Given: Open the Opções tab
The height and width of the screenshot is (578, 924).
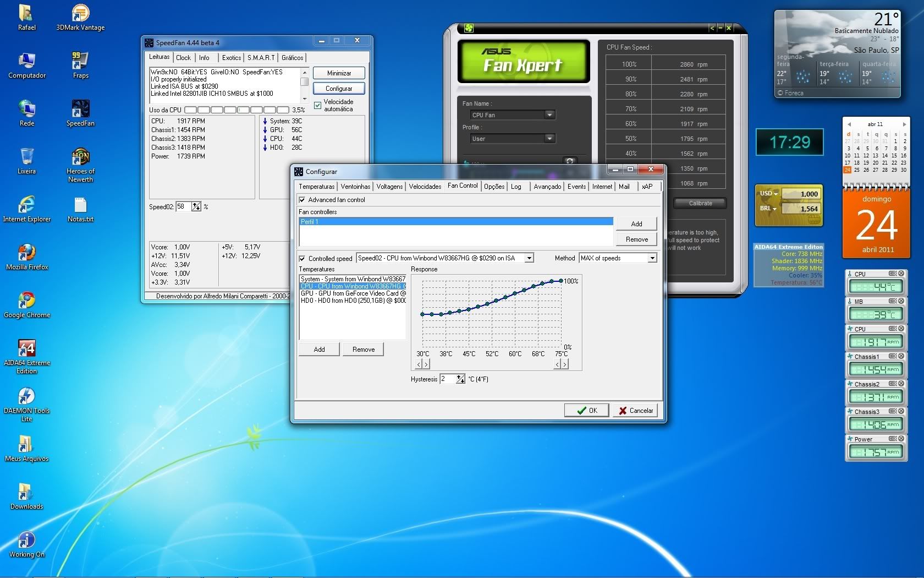Looking at the screenshot, I should [x=494, y=187].
